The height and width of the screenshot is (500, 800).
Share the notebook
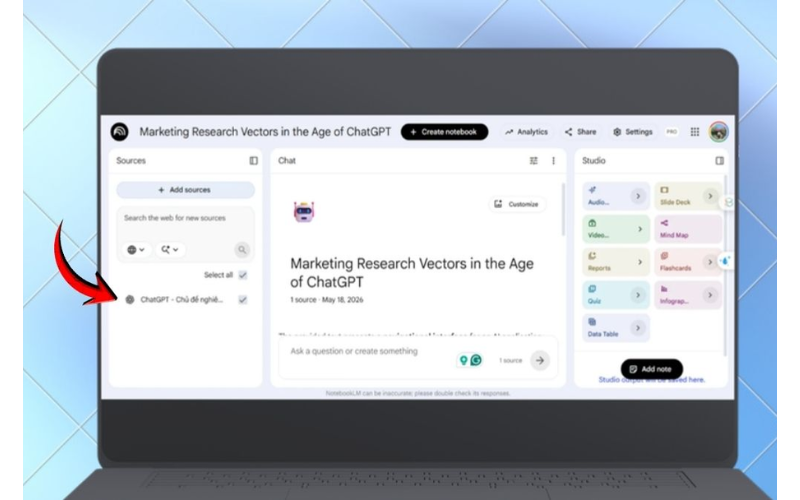coord(581,132)
